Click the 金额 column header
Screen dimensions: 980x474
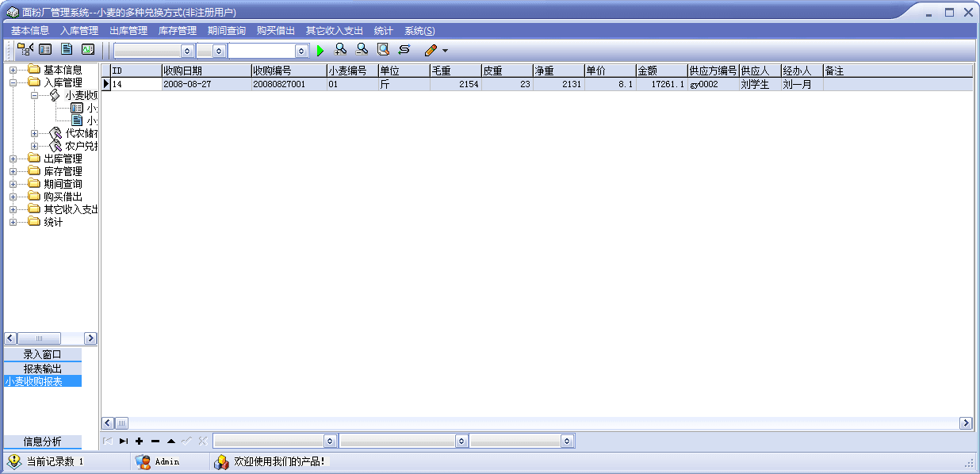pyautogui.click(x=661, y=71)
